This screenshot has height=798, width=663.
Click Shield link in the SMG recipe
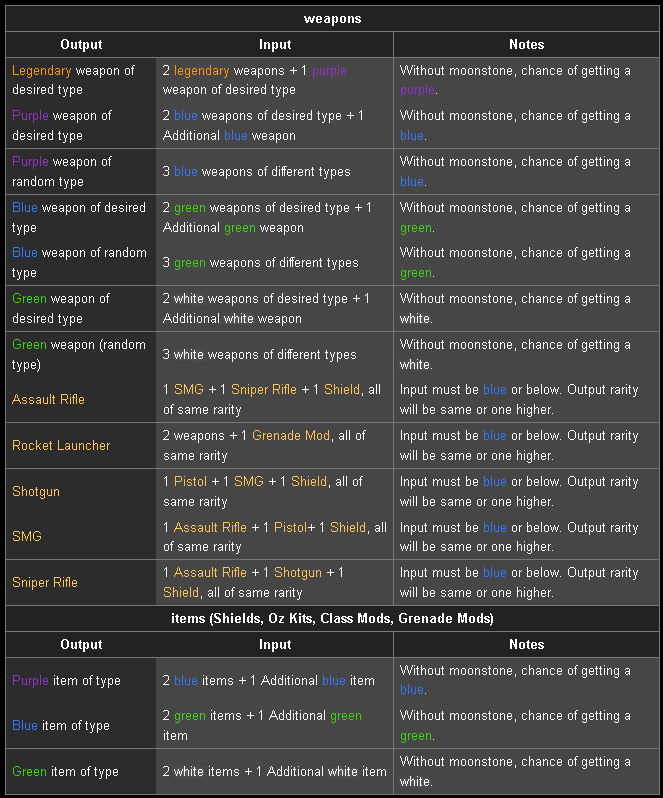click(x=348, y=527)
